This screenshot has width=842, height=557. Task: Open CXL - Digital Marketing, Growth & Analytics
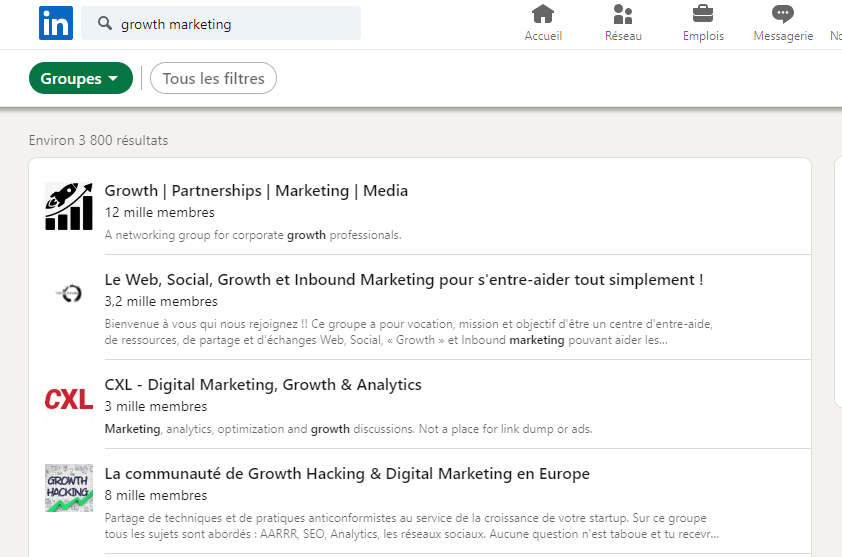pos(263,385)
